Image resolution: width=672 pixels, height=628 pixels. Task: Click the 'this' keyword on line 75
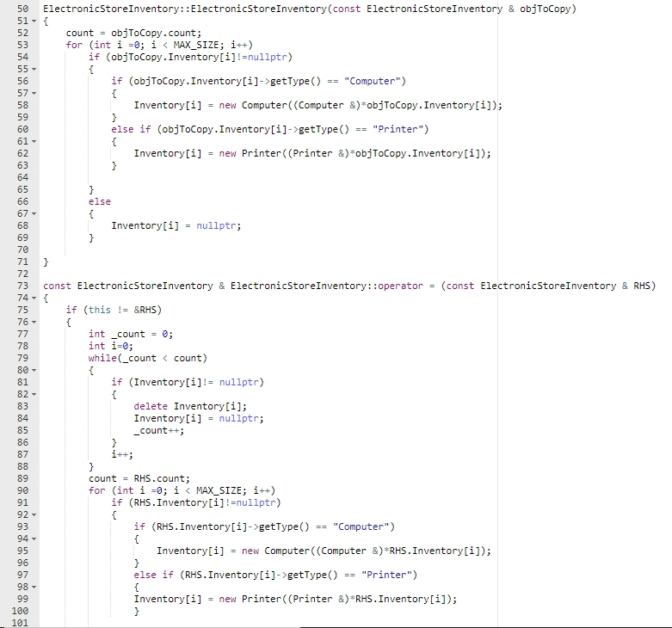(100, 310)
